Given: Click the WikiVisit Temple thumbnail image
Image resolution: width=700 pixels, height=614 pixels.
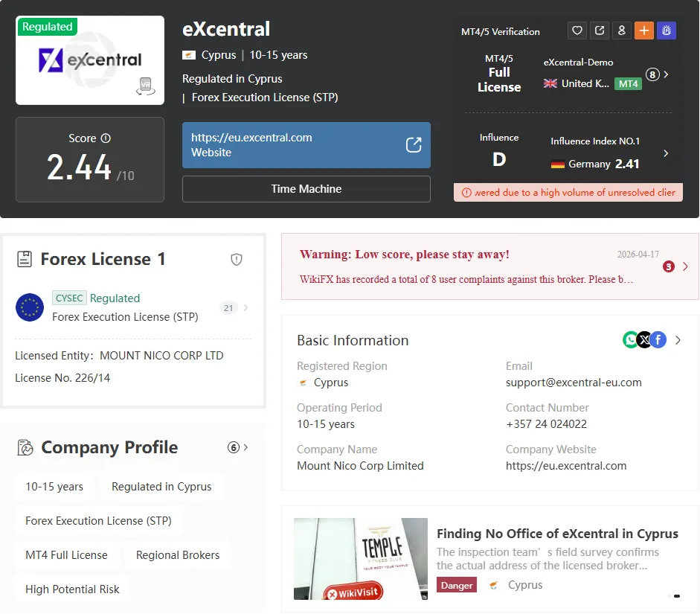Looking at the screenshot, I should tap(361, 559).
